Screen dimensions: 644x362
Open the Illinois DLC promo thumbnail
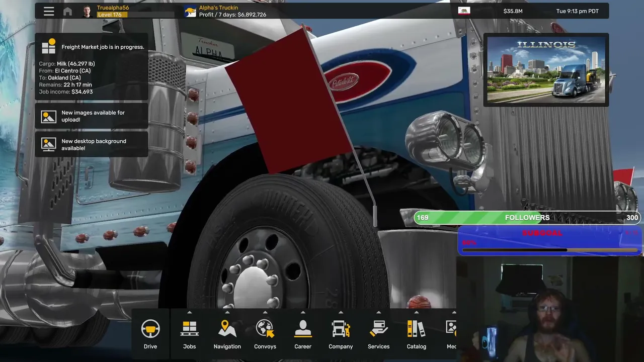(546, 70)
